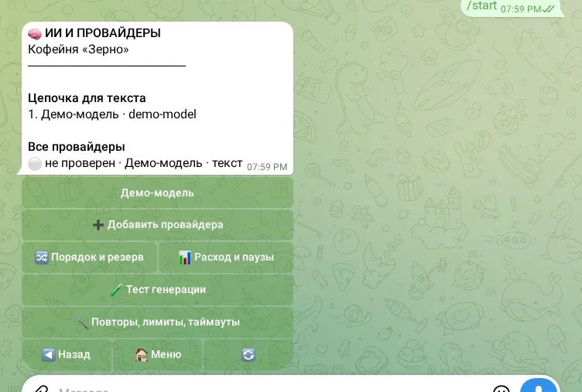Open the emoji picker icon
Viewport: 582px width, 392px height.
coord(501,389)
